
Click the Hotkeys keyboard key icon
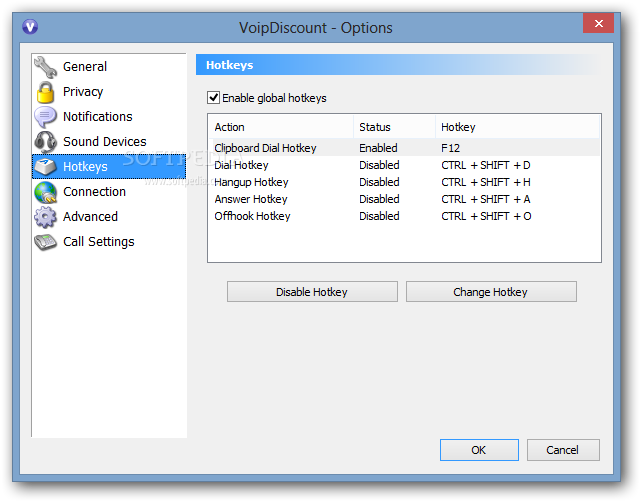point(45,167)
